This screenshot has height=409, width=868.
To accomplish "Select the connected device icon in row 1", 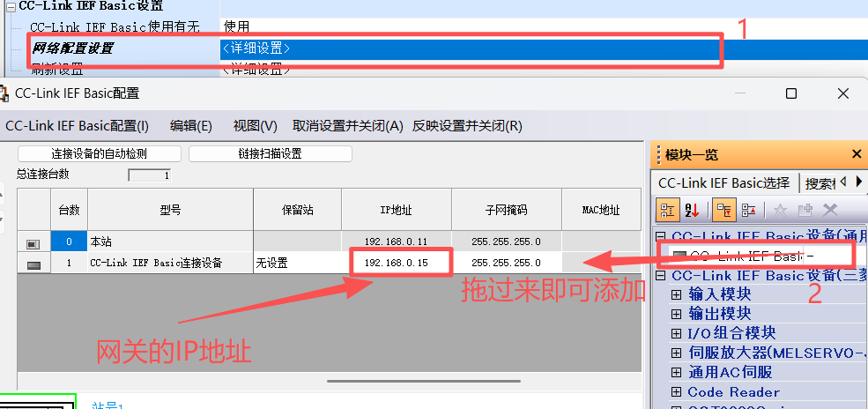I will point(33,265).
